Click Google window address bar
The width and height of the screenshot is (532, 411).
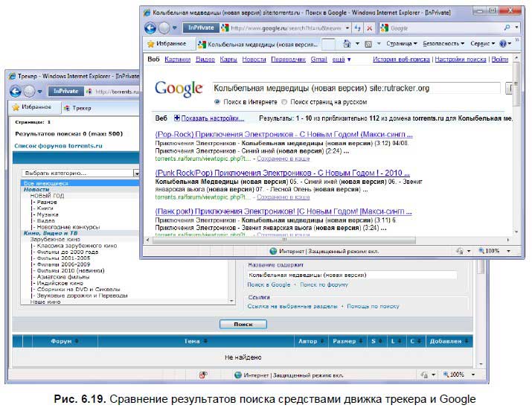coord(286,28)
